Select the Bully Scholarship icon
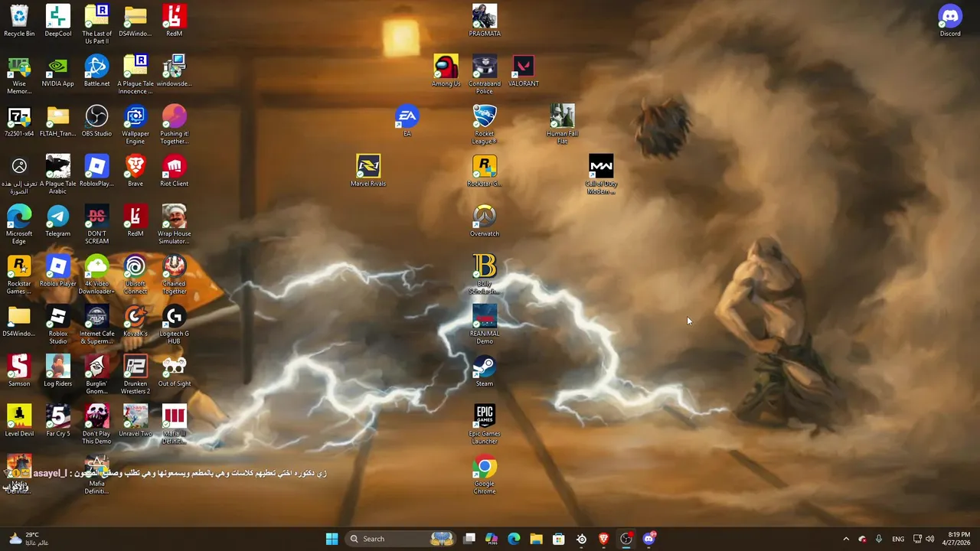980x551 pixels. [x=485, y=274]
